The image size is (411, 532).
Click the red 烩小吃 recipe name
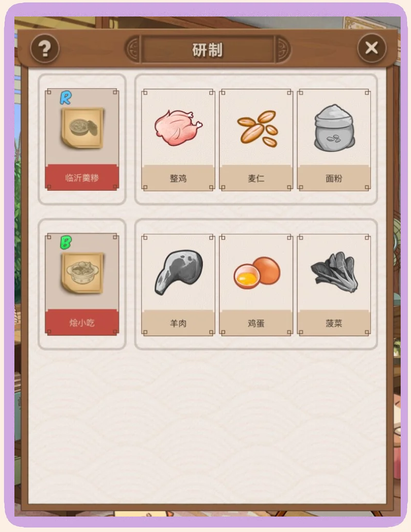coord(82,322)
